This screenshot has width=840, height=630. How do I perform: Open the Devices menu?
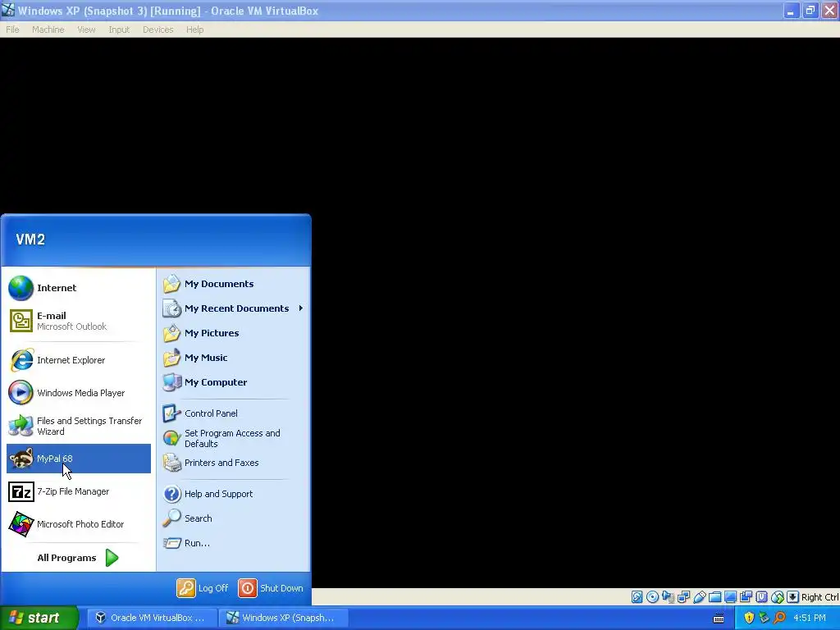(x=158, y=30)
